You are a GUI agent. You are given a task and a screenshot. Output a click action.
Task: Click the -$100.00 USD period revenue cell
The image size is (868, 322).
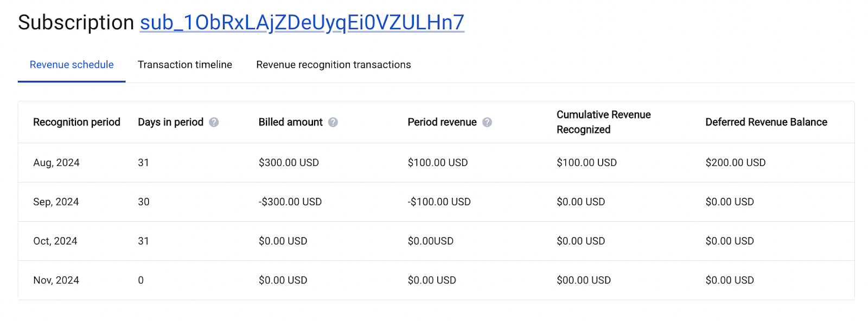coord(439,202)
